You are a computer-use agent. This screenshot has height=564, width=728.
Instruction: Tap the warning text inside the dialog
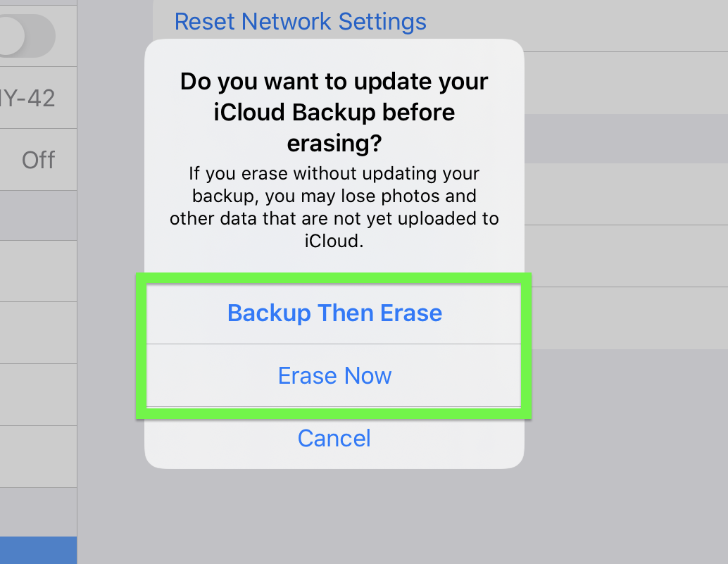coord(334,204)
